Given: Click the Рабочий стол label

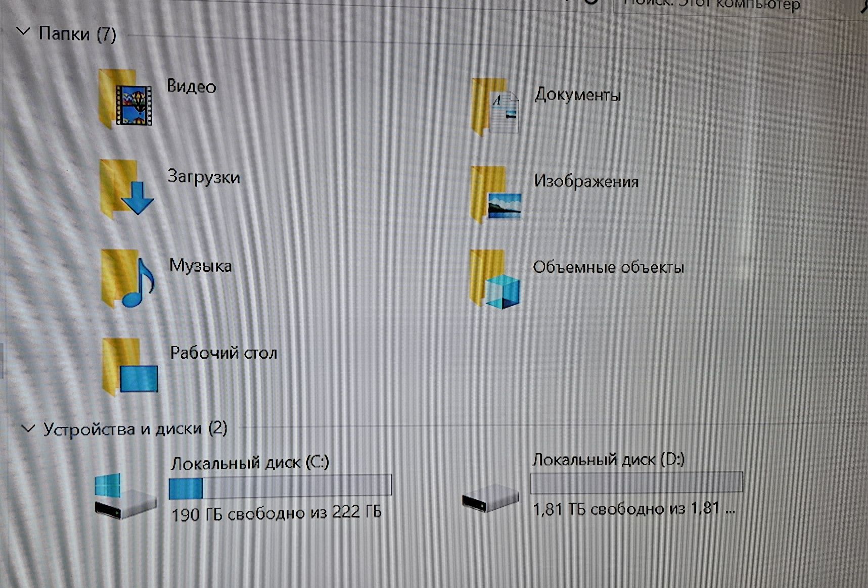Looking at the screenshot, I should (x=224, y=353).
